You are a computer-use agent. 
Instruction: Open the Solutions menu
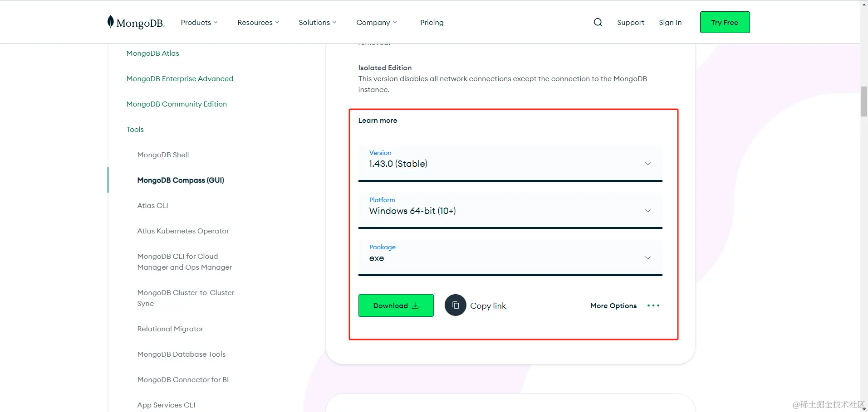point(318,22)
